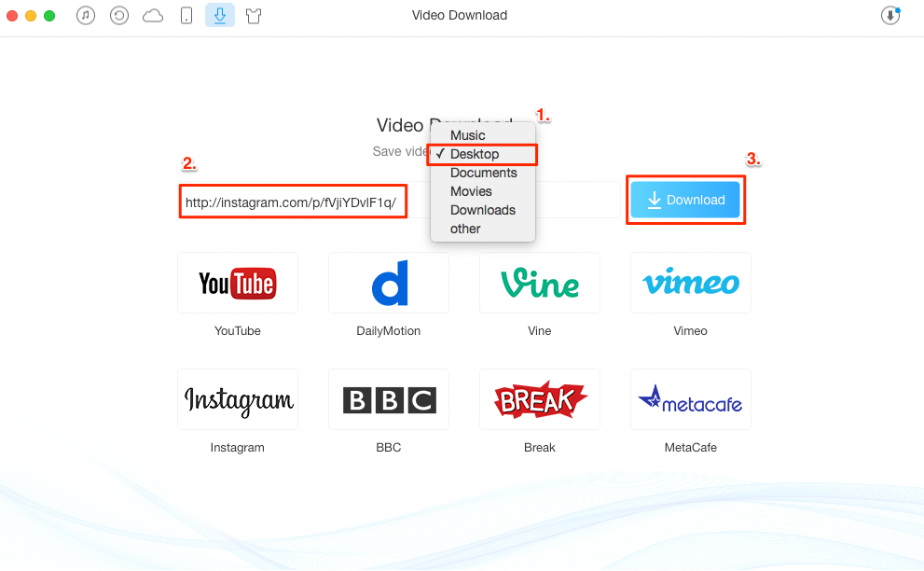Open the iTunes Library music icon
The image size is (924, 571).
coord(86,15)
